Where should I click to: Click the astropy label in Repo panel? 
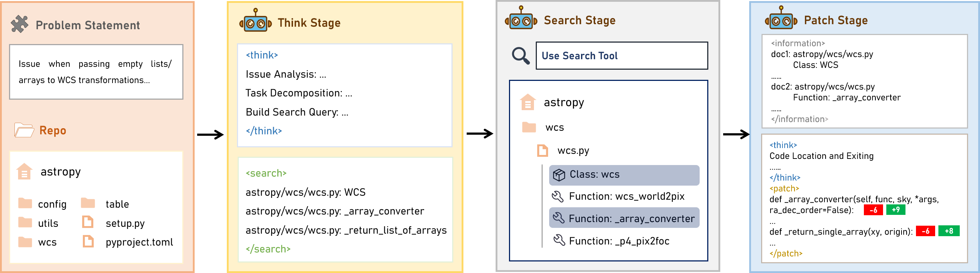pyautogui.click(x=60, y=172)
